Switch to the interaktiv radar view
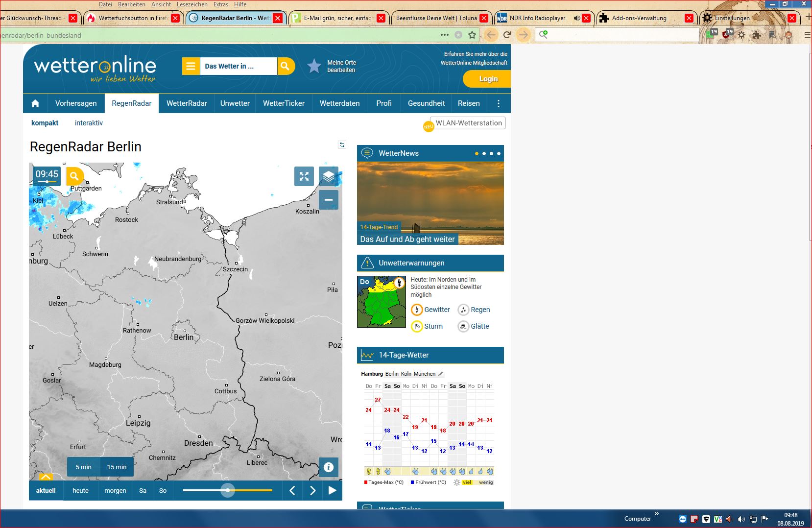Screen dimensions: 812x528 (89, 123)
